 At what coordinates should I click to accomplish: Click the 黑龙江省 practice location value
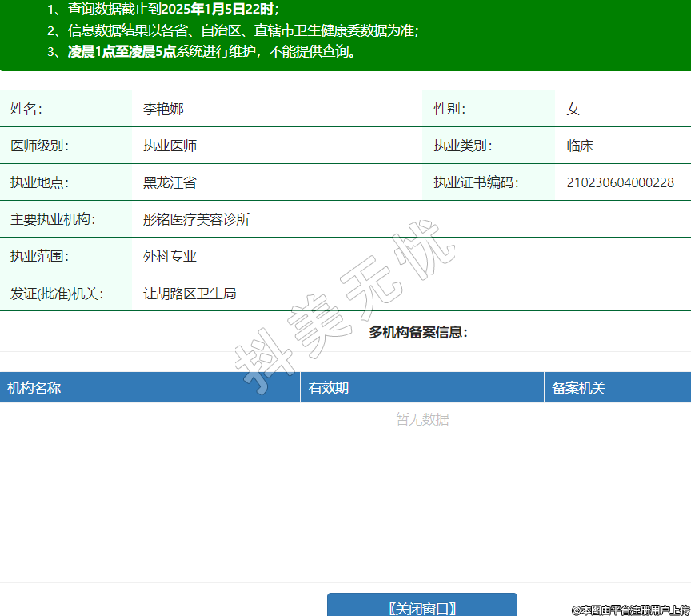[x=170, y=182]
